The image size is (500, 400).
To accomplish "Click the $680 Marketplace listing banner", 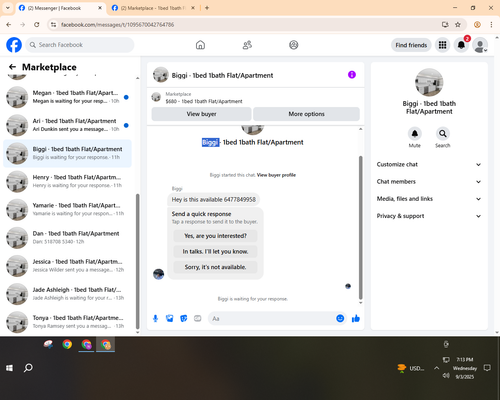I will coord(255,98).
